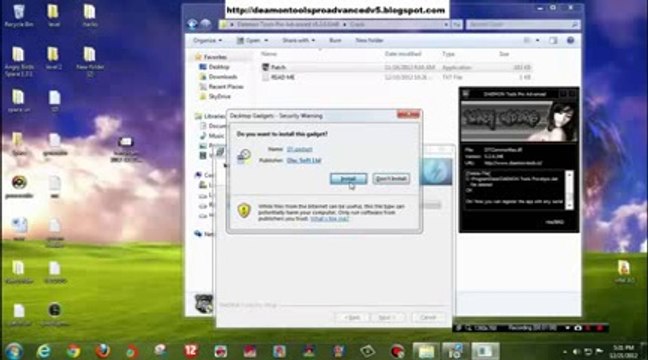This screenshot has height=360, width=648.
Task: Select the Patch application file
Action: (x=396, y=67)
